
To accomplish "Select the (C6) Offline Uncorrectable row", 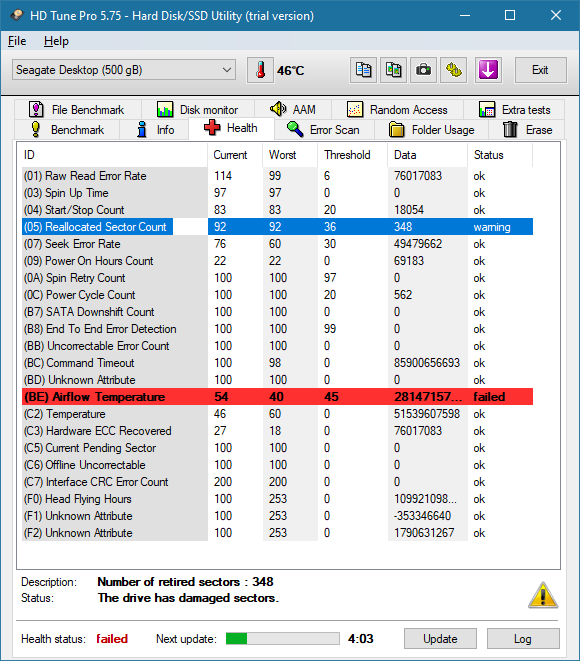I will tap(277, 465).
